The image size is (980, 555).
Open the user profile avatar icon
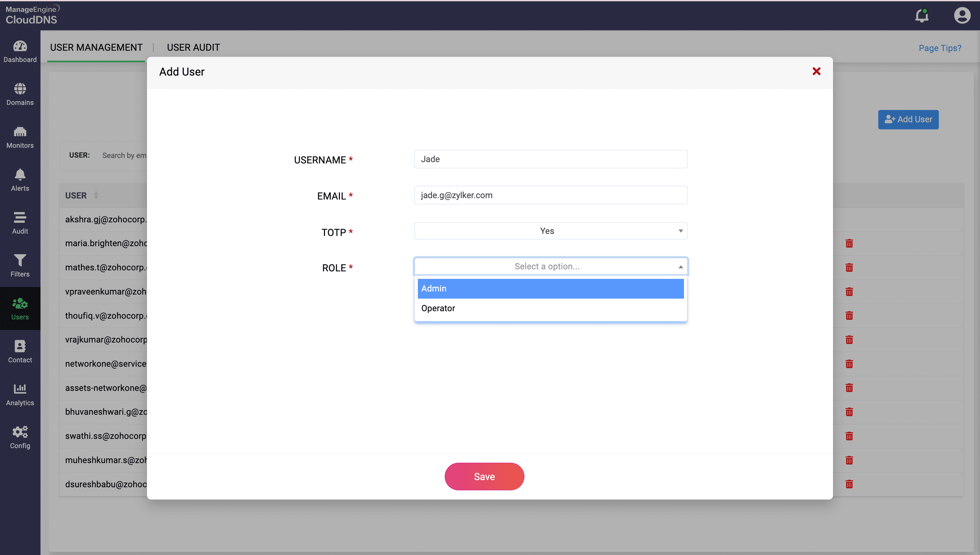962,15
